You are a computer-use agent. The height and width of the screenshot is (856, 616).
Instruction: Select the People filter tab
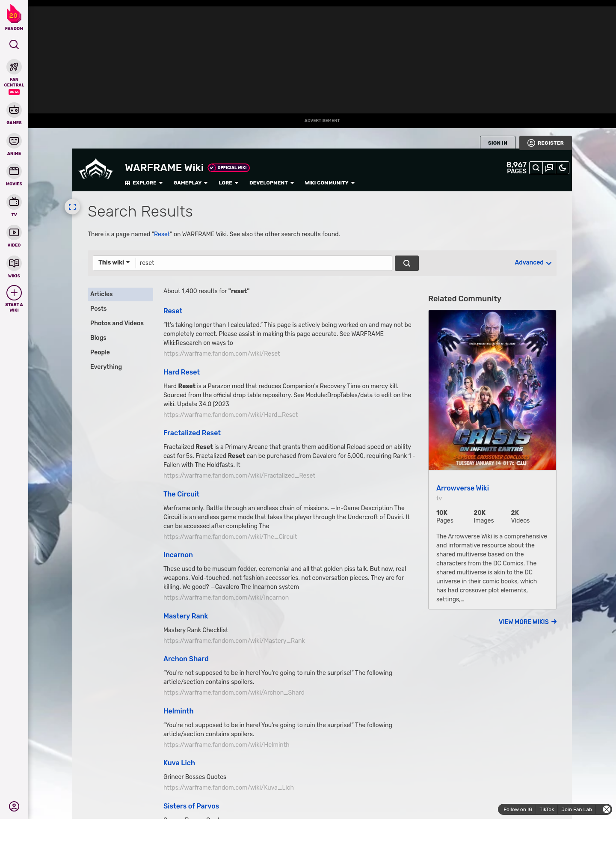click(x=120, y=352)
